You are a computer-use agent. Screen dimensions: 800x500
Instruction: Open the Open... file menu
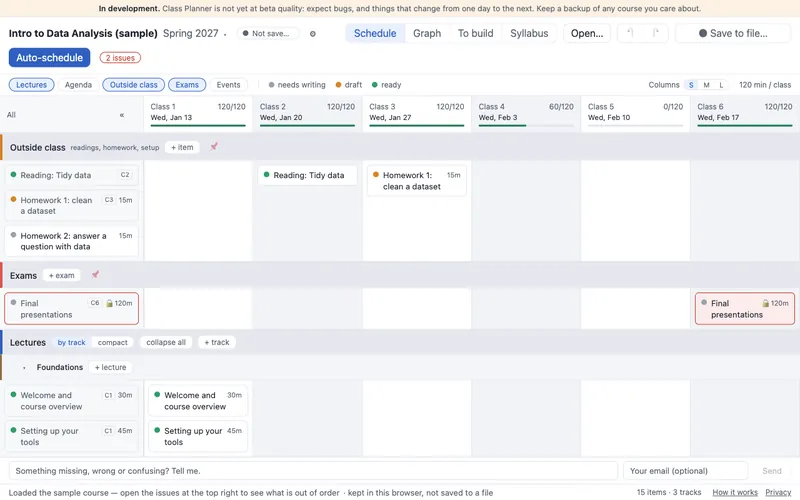(x=587, y=33)
